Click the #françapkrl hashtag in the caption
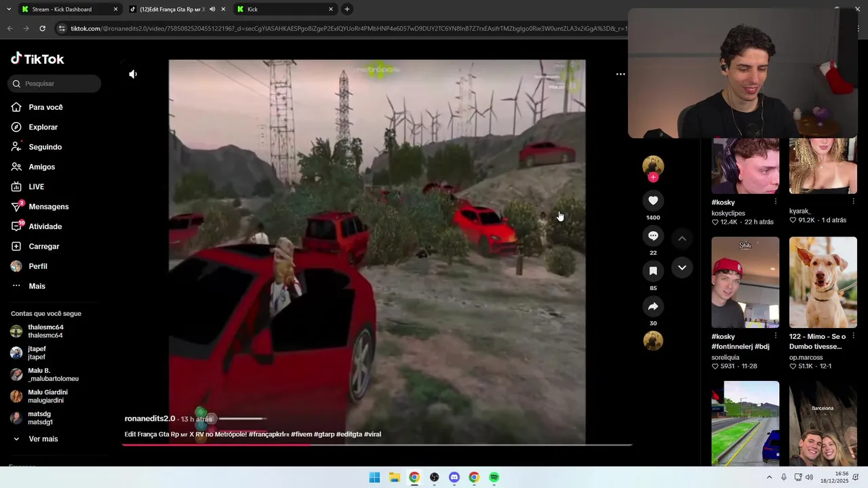868x488 pixels. pyautogui.click(x=269, y=434)
